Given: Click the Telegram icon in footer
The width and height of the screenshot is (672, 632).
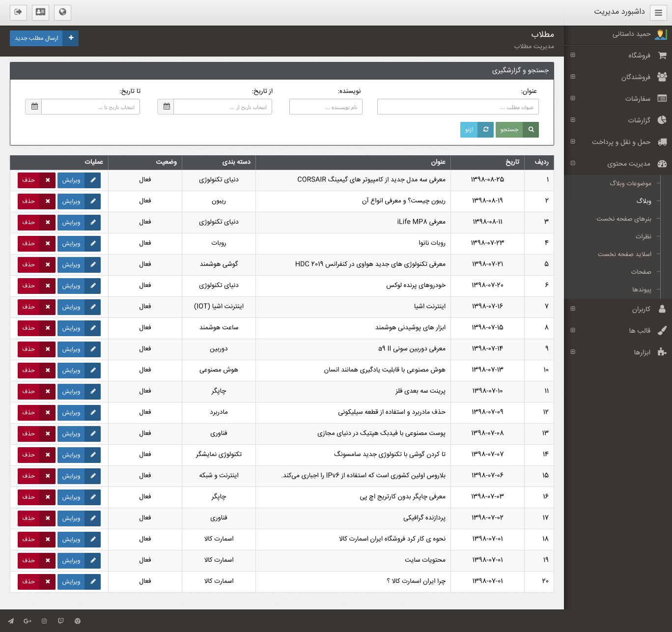Looking at the screenshot, I should tap(11, 621).
